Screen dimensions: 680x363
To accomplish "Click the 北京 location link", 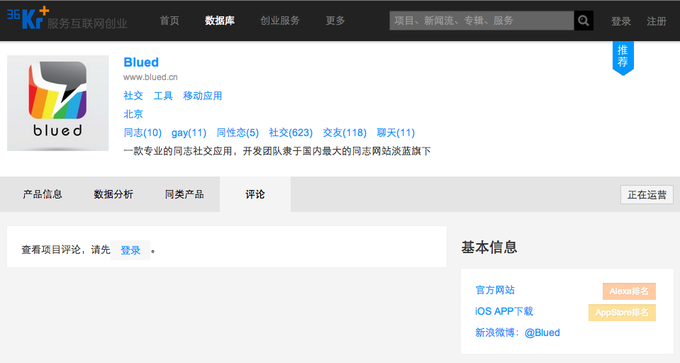I will coord(133,114).
